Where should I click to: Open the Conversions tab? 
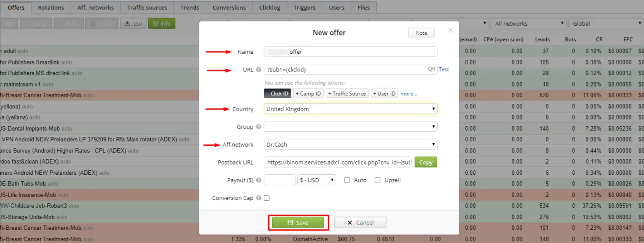[229, 8]
